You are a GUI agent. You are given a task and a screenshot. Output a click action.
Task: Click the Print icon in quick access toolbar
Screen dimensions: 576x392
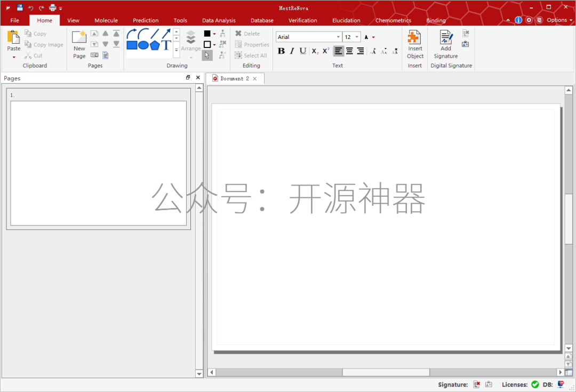coord(52,7)
